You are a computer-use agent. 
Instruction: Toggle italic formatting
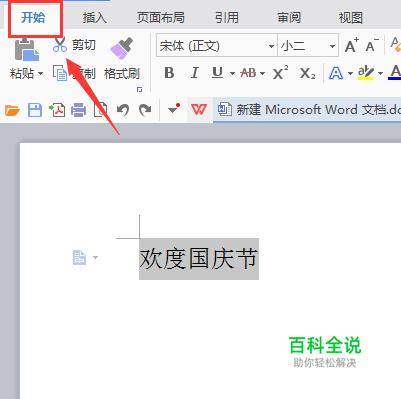pos(195,73)
